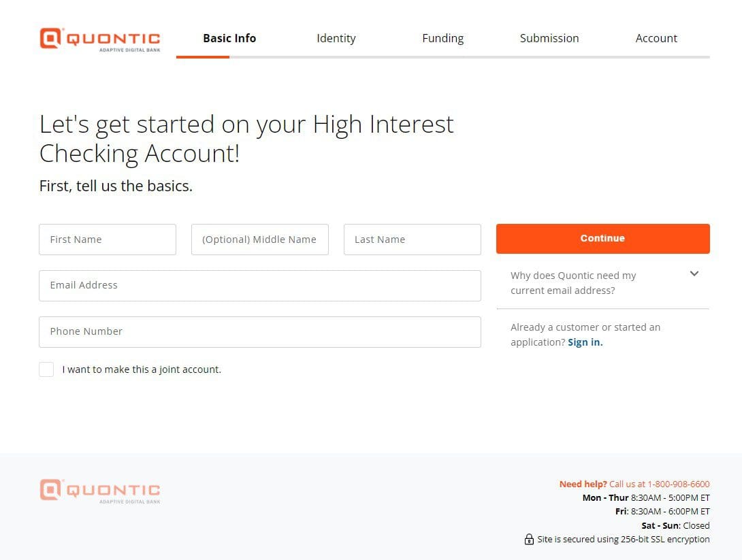Click the optional Middle Name field
The image size is (742, 560).
pyautogui.click(x=259, y=239)
